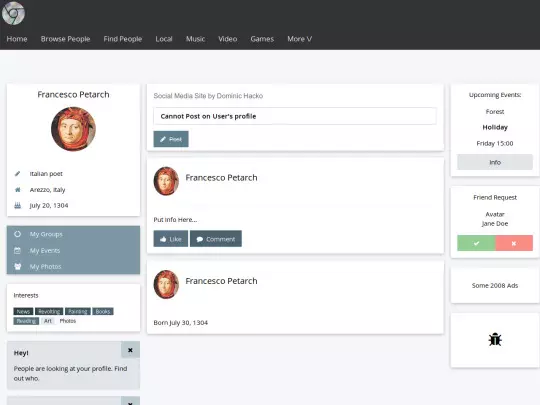Open the Video section

point(228,39)
